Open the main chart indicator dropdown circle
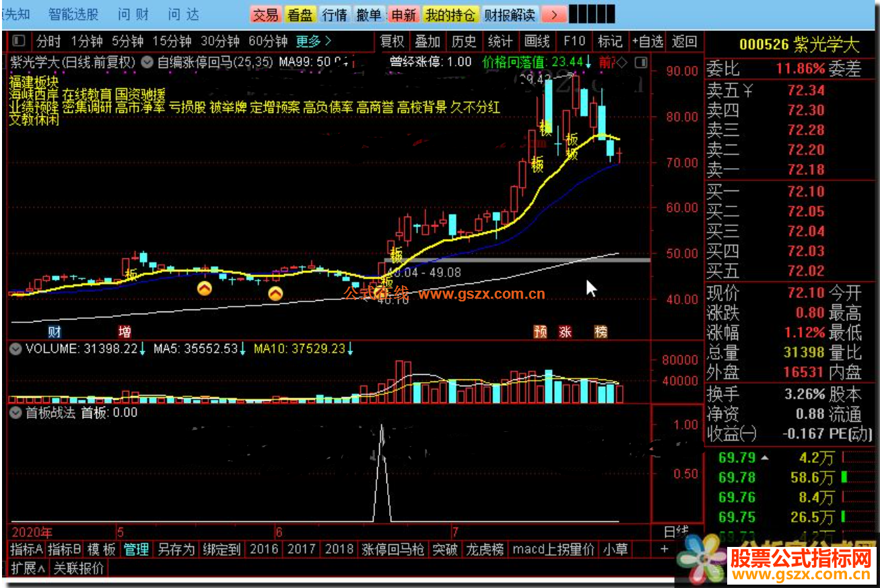880x588 pixels. click(147, 63)
